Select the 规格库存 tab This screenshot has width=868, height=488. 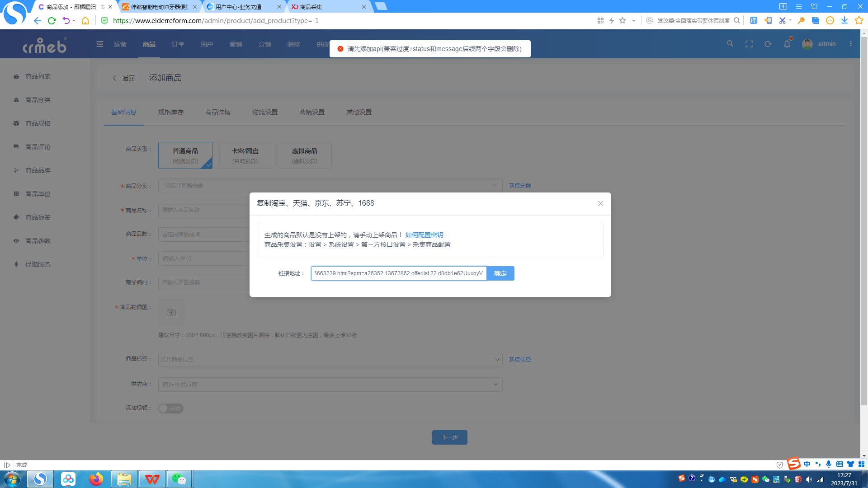pos(171,112)
